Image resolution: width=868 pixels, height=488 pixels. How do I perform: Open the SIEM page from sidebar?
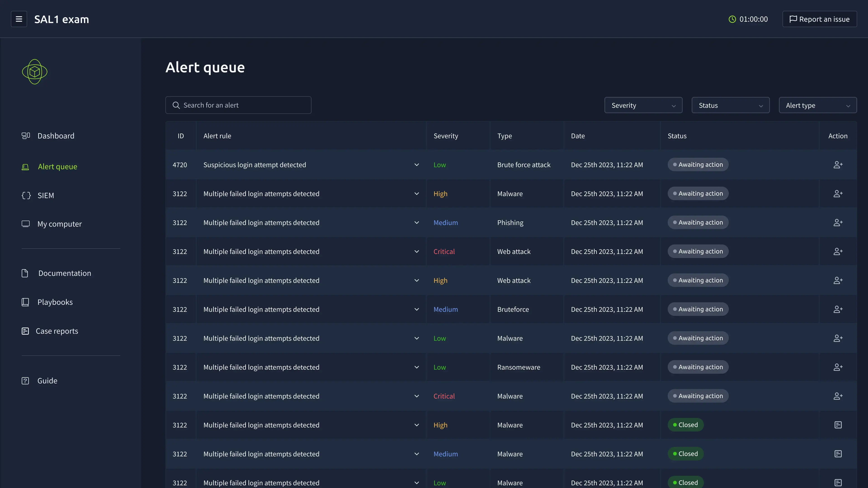45,195
